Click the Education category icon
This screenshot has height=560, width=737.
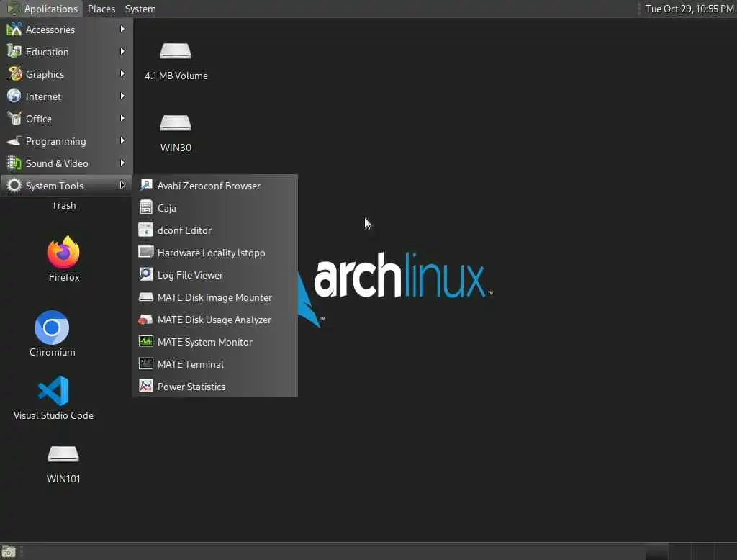pyautogui.click(x=14, y=51)
